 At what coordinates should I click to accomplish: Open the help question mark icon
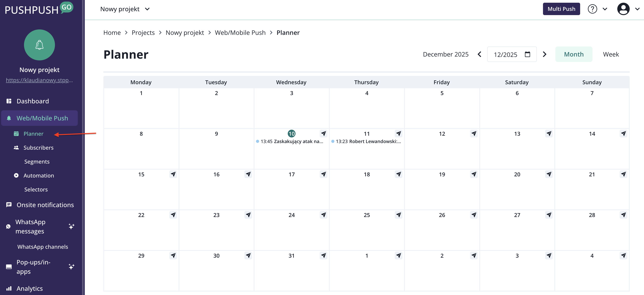click(x=592, y=9)
